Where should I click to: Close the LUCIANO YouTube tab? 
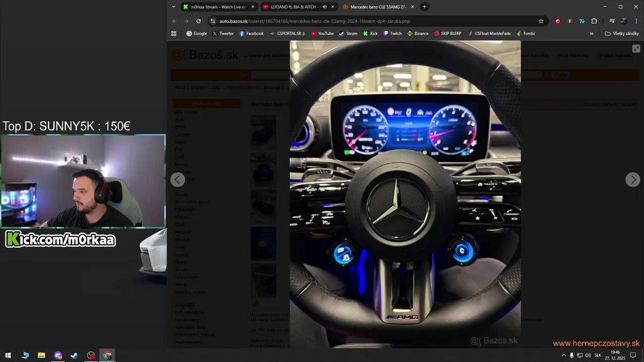[333, 7]
